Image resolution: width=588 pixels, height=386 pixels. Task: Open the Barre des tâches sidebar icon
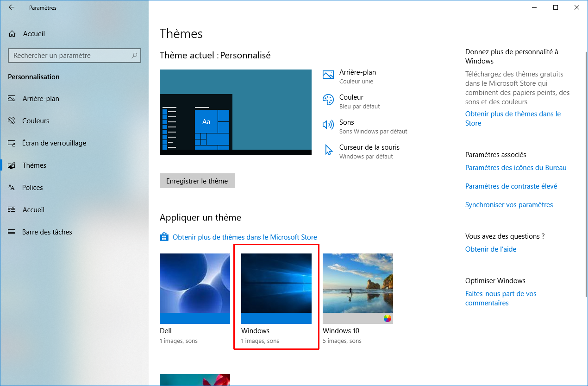(x=12, y=232)
